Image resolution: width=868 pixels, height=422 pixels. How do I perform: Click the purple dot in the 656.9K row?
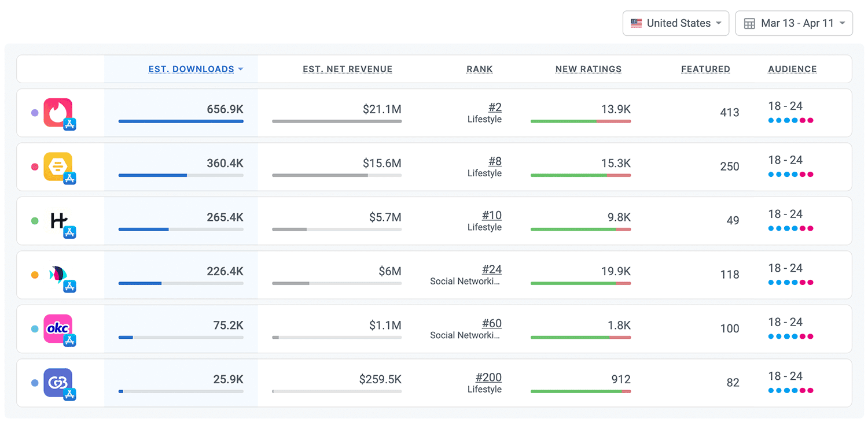click(35, 113)
